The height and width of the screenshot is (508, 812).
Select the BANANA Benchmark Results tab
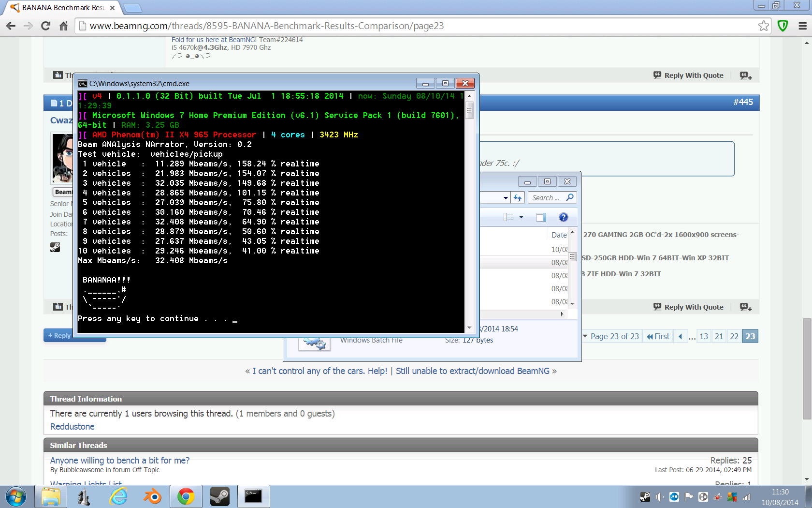(63, 8)
